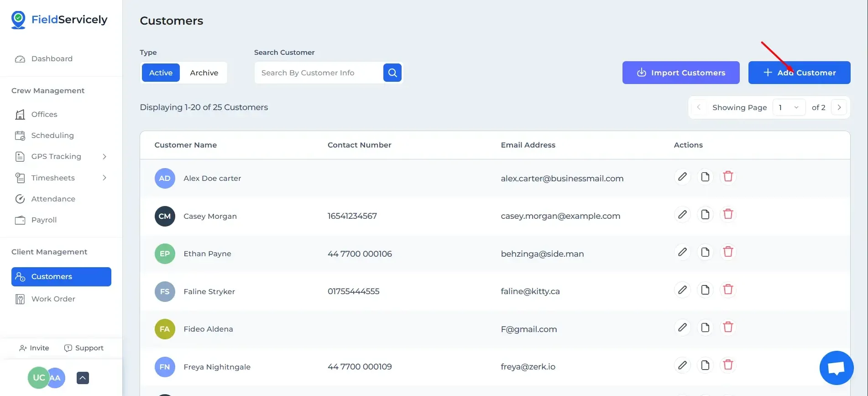The width and height of the screenshot is (868, 396).
Task: Click the Import Customers button
Action: [x=680, y=73]
